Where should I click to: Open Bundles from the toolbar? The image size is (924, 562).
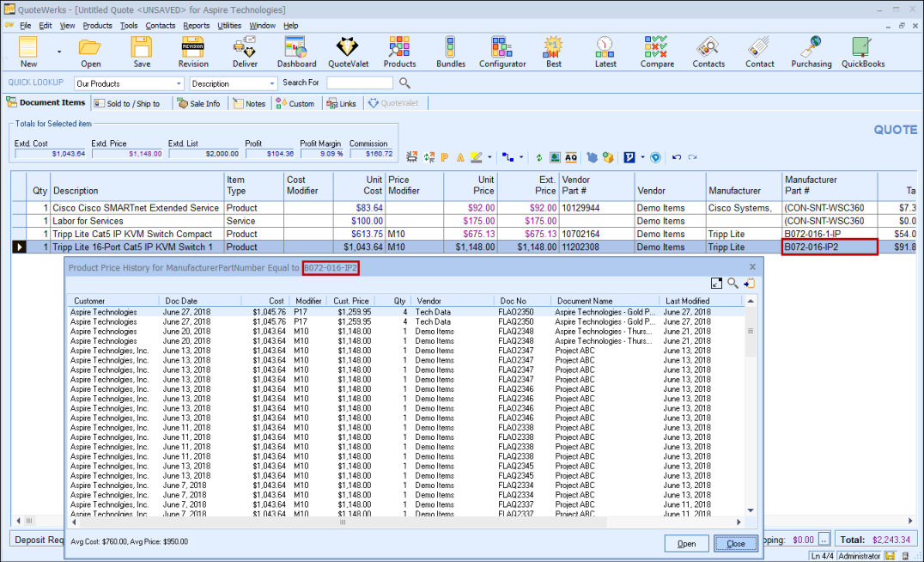point(451,52)
